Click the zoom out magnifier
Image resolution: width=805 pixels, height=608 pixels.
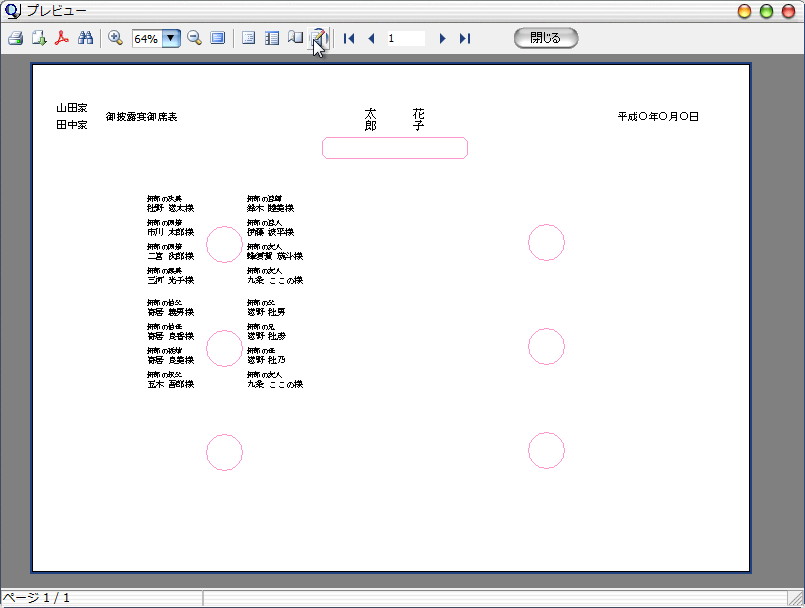(194, 38)
